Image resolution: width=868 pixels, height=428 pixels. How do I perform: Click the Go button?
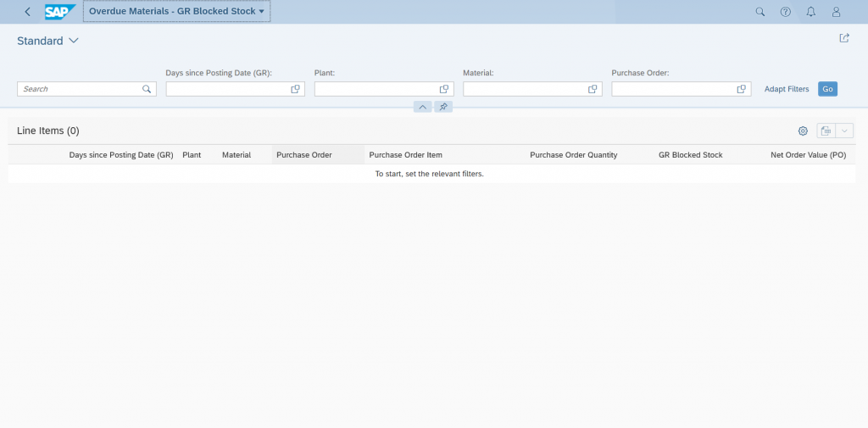(827, 89)
